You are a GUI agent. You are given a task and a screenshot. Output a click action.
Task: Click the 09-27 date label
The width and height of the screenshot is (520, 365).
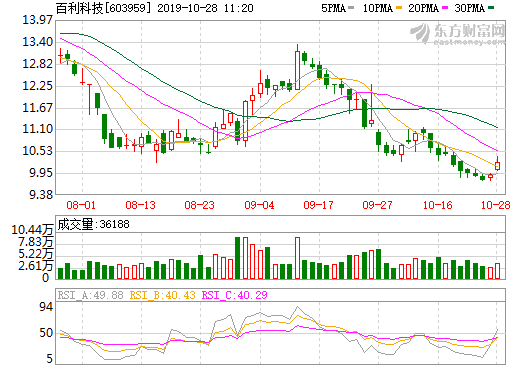pos(378,205)
